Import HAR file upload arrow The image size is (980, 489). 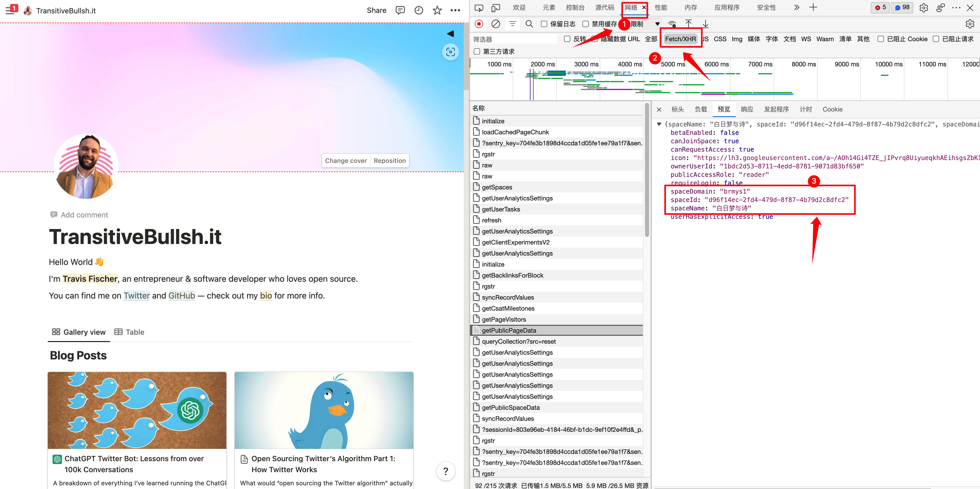(x=689, y=24)
